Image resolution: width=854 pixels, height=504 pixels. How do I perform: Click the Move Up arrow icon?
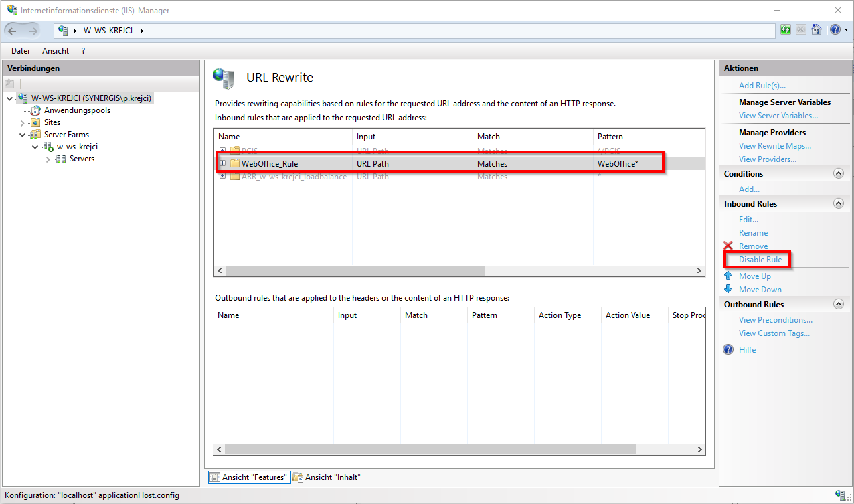tap(730, 276)
